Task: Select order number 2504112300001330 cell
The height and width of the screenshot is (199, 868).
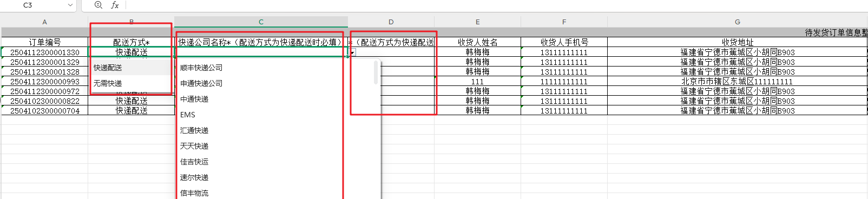Action: pyautogui.click(x=44, y=52)
